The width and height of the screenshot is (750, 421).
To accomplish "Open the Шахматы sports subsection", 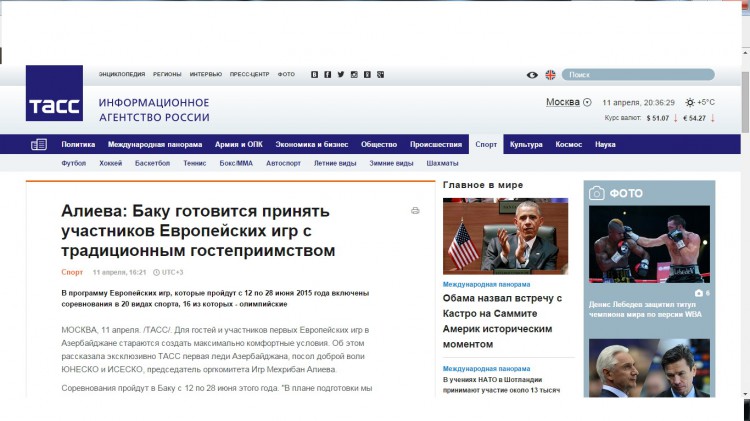I will 442,163.
